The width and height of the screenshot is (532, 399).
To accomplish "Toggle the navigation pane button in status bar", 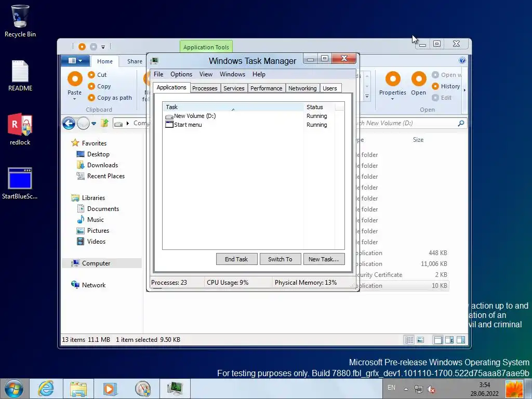I will pyautogui.click(x=438, y=340).
